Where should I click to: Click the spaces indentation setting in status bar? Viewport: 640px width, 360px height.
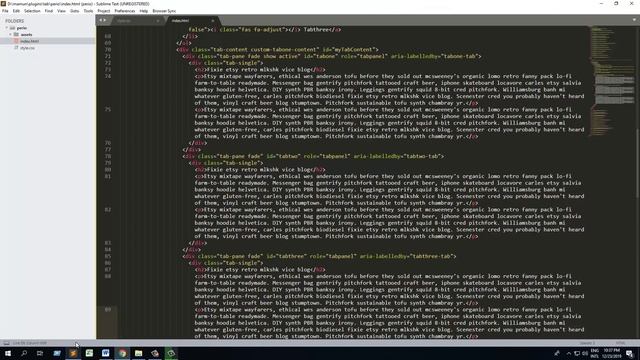587,343
